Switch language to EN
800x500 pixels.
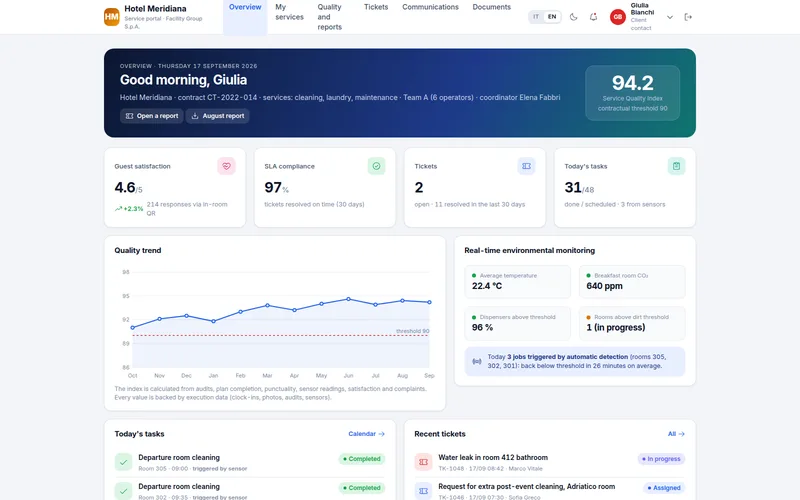point(552,17)
